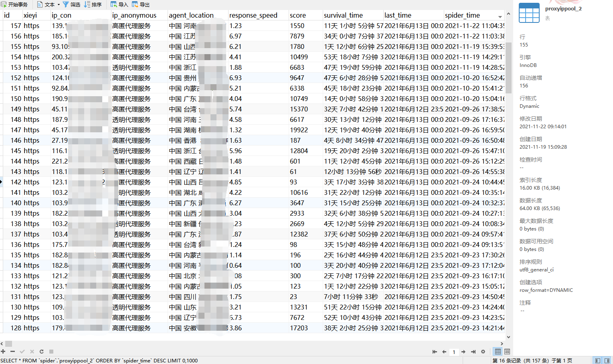Viewport: 613px width, 364px height.
Task: Select the 透明代理服务 cell in row 153
Action: [139, 67]
